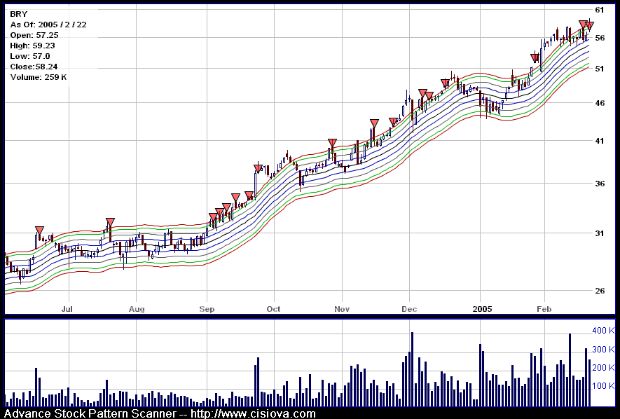Click the tallest volume bar in February
This screenshot has width=620, height=419.
tap(570, 370)
